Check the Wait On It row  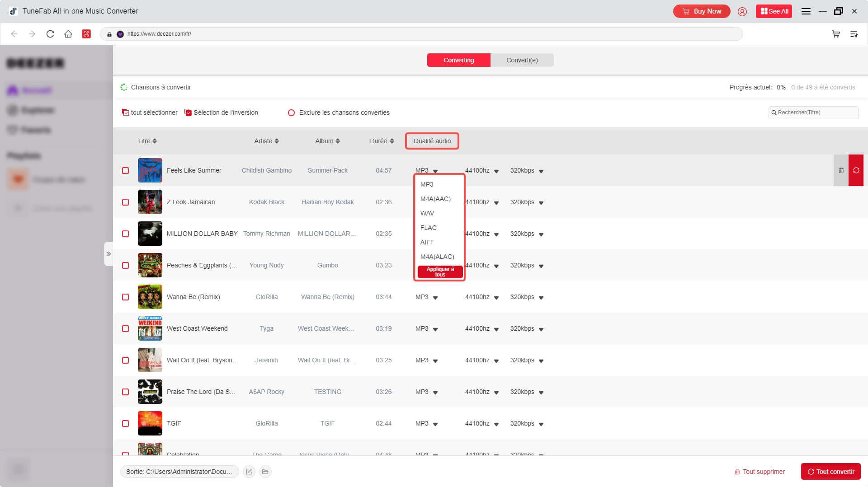click(126, 360)
